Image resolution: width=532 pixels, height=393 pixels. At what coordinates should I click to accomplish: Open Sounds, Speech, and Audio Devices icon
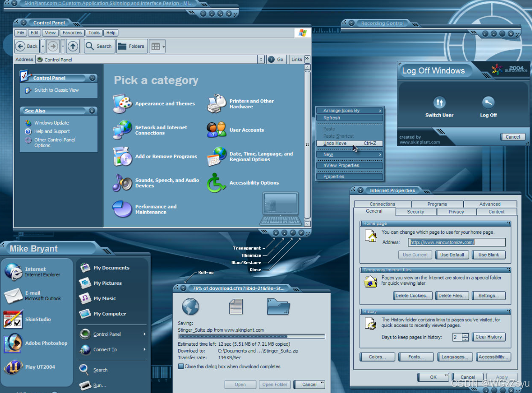click(x=123, y=183)
